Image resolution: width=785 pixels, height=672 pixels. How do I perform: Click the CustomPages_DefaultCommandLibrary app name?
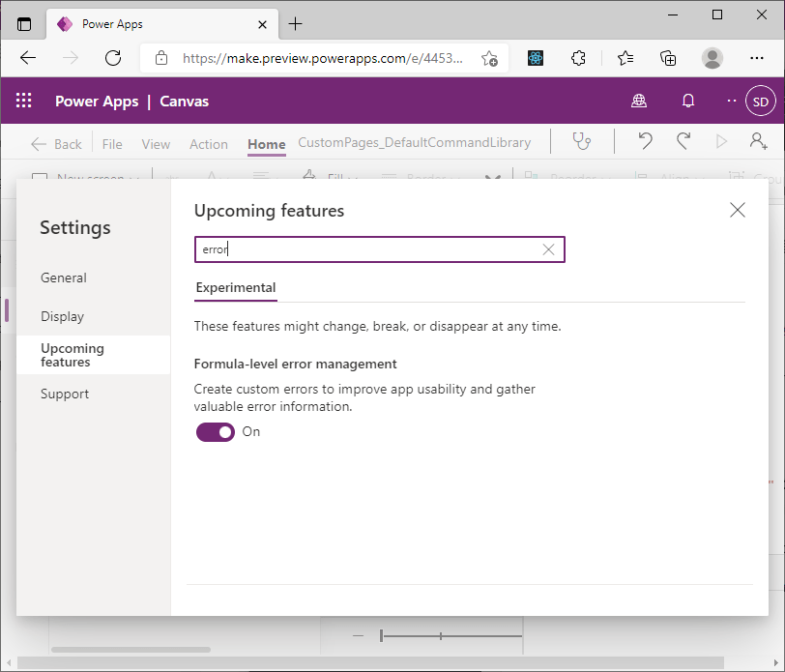415,143
